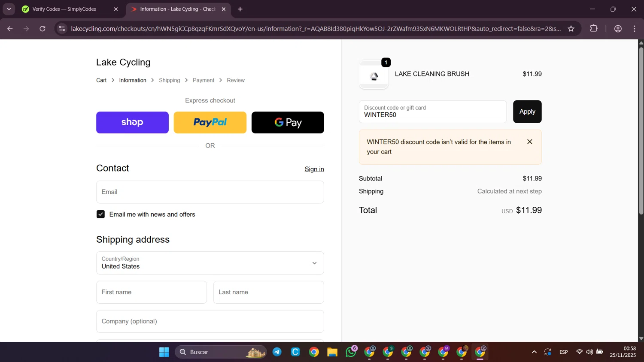644x362 pixels.
Task: Click the discount code or gift card field
Action: [x=433, y=112]
